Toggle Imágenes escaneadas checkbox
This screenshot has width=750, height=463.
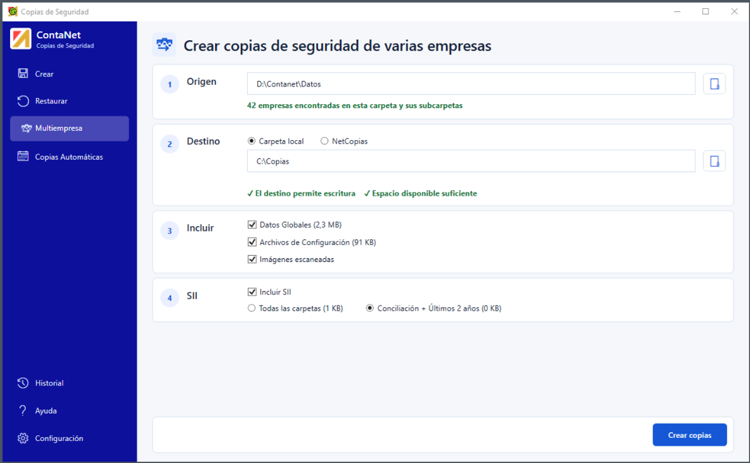click(252, 259)
